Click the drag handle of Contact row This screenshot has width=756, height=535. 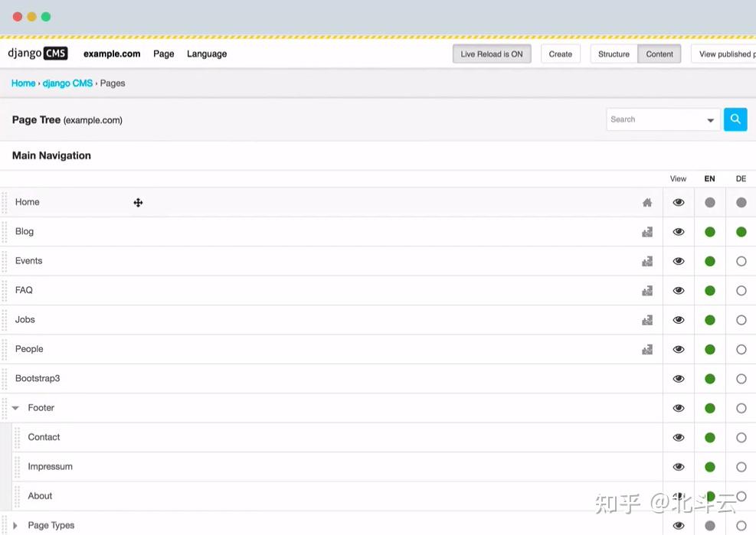click(x=17, y=438)
